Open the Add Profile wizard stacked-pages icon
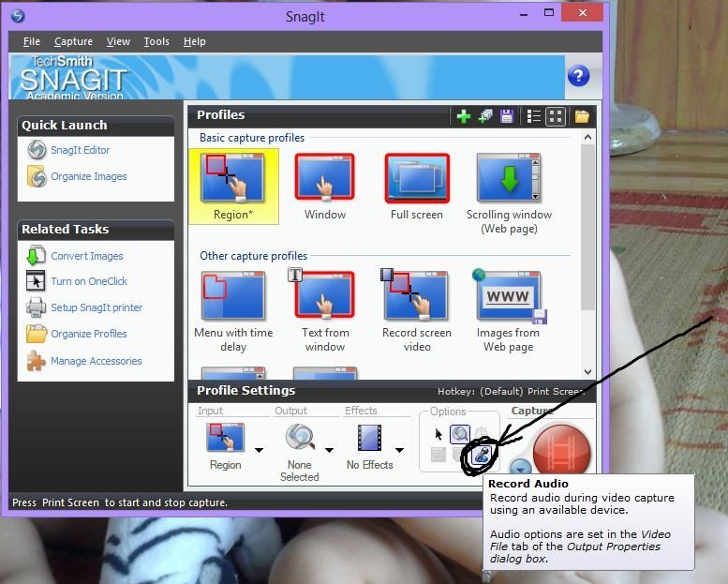The width and height of the screenshot is (728, 584). pos(485,116)
